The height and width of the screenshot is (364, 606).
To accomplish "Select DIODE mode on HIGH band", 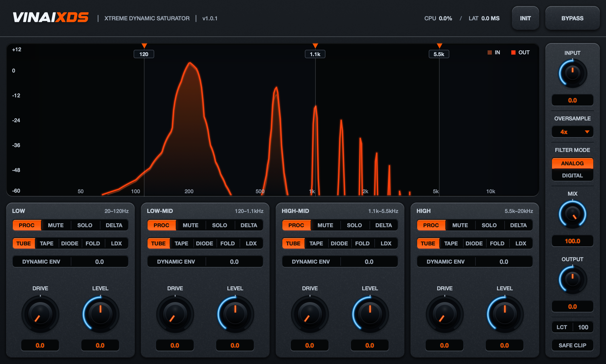I will (474, 243).
